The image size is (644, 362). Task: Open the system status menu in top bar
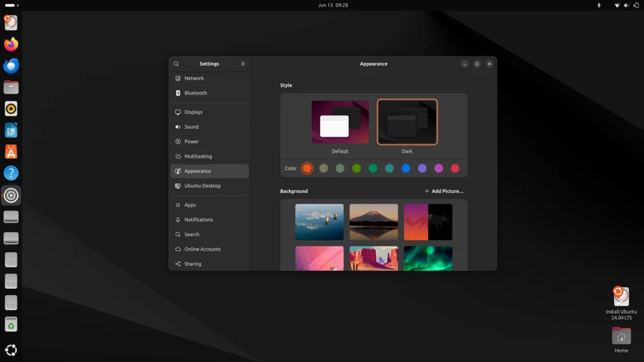[625, 5]
